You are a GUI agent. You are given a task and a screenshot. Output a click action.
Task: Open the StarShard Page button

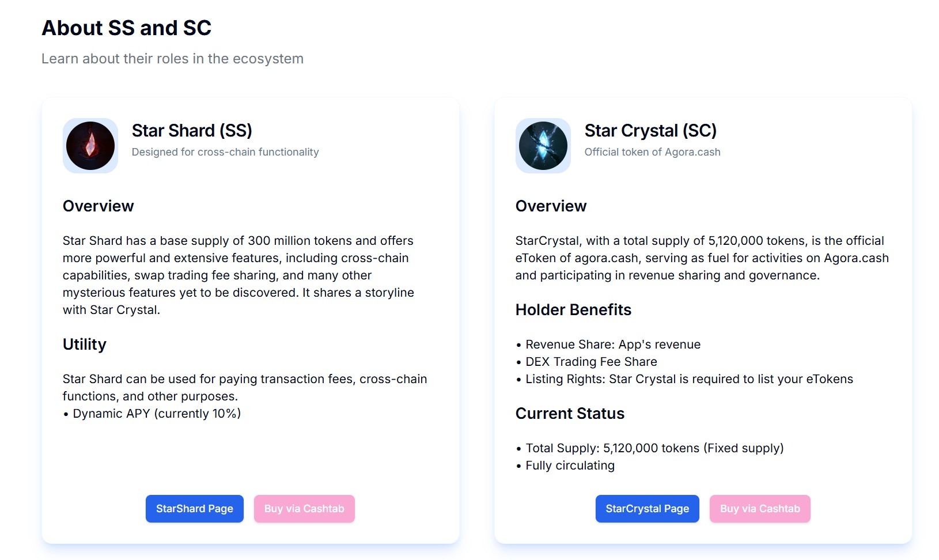[x=195, y=509]
